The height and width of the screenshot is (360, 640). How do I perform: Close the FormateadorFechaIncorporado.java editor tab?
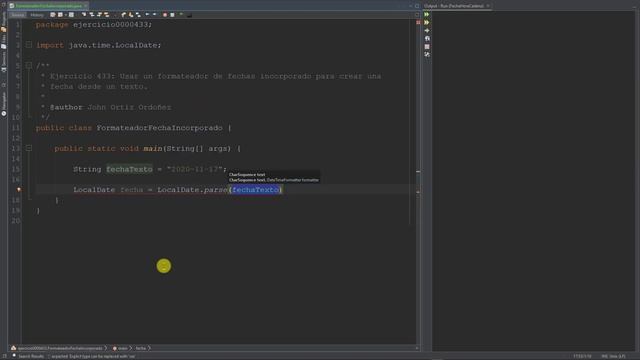coord(86,6)
